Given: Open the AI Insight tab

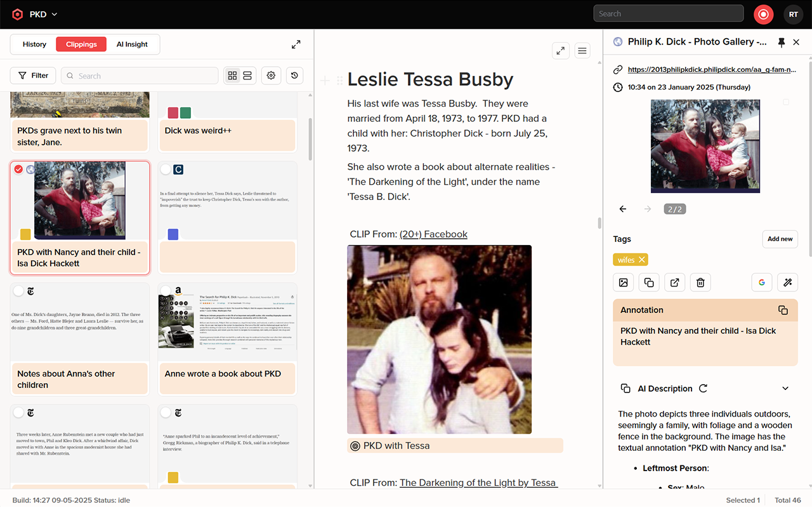Looking at the screenshot, I should click(132, 44).
